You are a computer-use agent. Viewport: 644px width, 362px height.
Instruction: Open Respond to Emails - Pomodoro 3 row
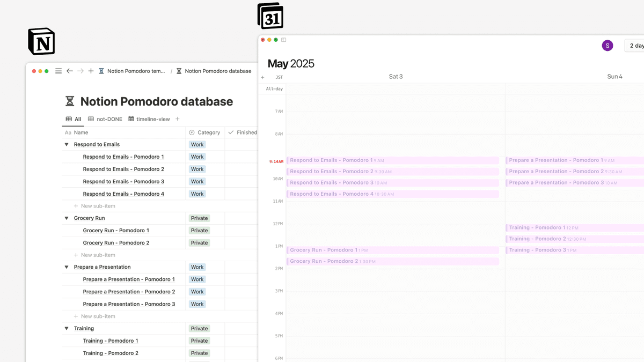tap(123, 181)
